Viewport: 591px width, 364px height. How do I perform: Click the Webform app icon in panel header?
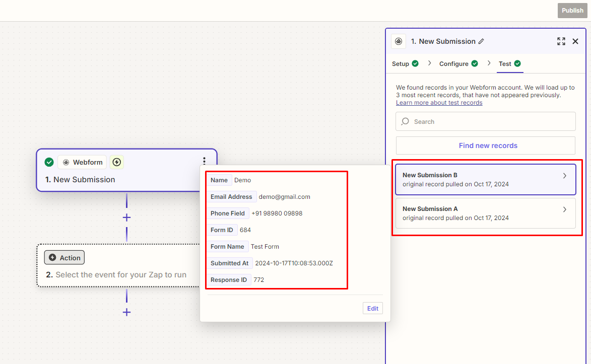tap(399, 41)
